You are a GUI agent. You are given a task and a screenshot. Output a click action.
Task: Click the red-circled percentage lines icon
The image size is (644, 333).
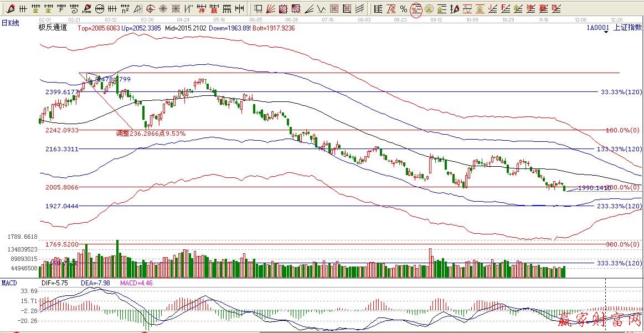416,9
